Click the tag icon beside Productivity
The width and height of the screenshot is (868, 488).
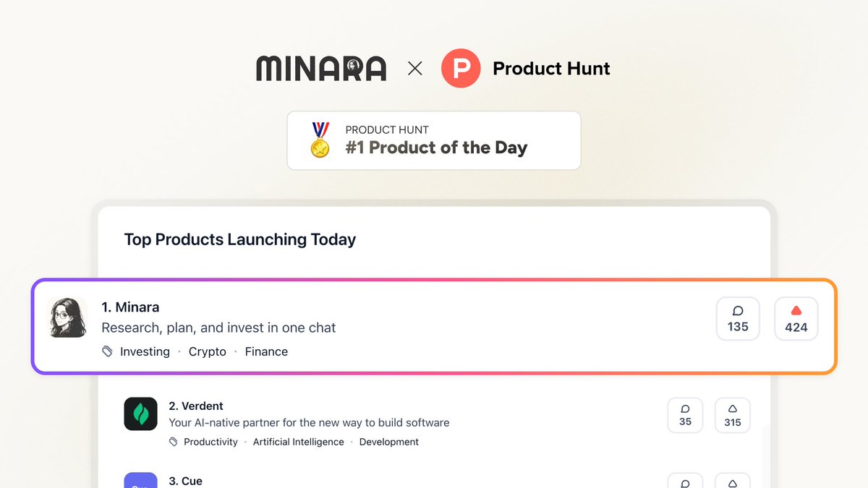point(174,442)
